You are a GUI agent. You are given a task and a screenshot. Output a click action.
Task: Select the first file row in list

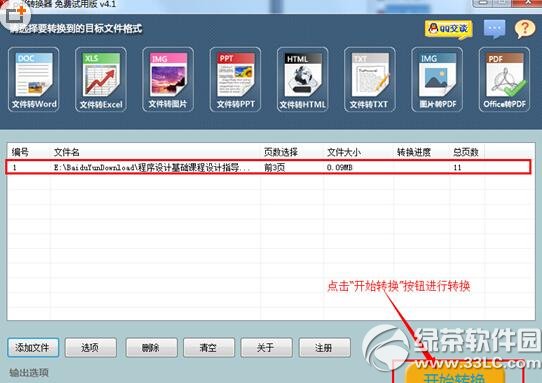(x=268, y=167)
